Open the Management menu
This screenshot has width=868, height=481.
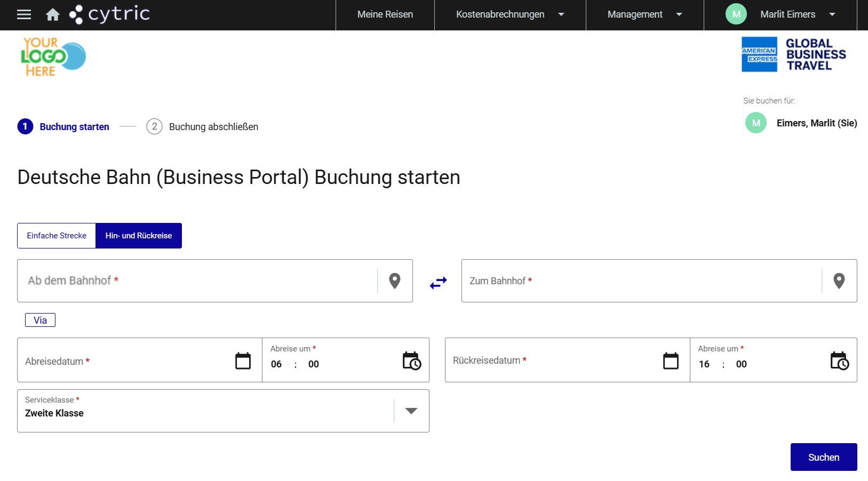644,14
